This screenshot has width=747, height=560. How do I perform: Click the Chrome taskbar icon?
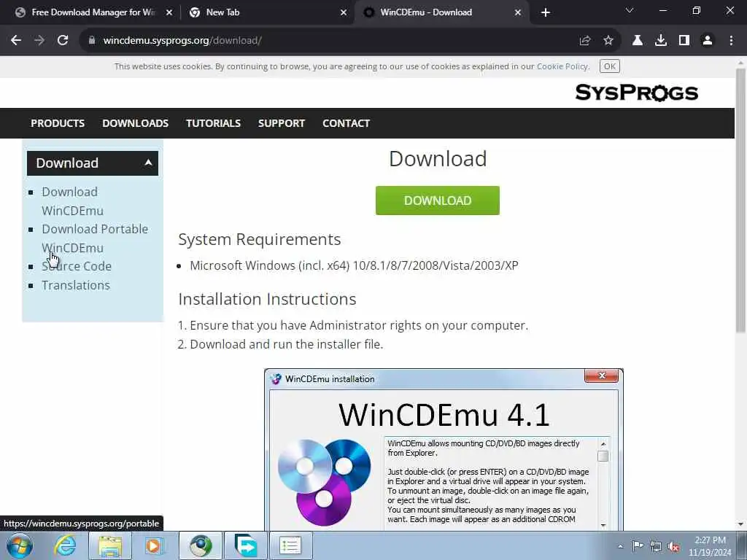[x=201, y=545]
